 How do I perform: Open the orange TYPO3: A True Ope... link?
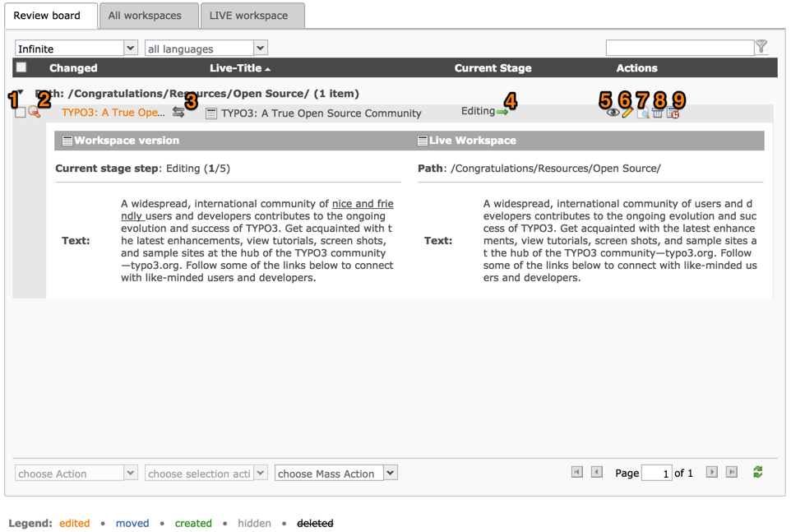(x=113, y=113)
